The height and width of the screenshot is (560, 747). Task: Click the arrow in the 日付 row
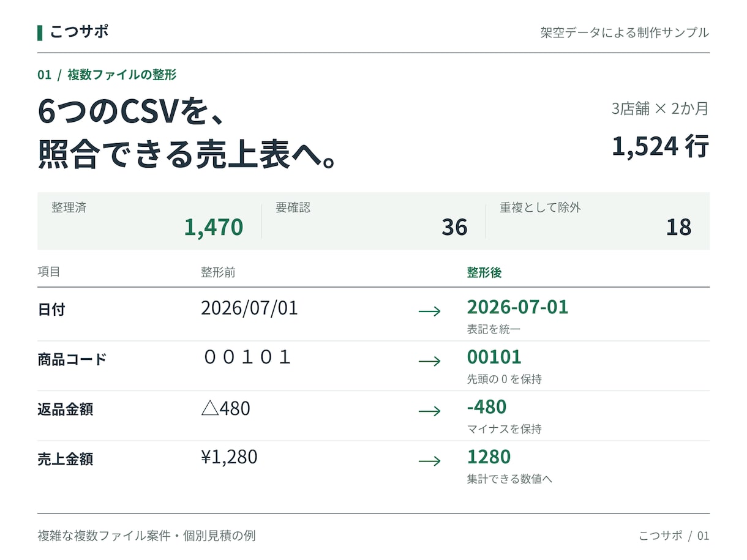(x=429, y=312)
